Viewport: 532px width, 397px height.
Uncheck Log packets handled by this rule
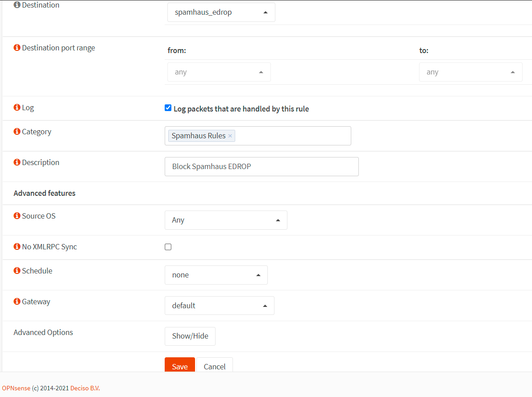pos(168,108)
